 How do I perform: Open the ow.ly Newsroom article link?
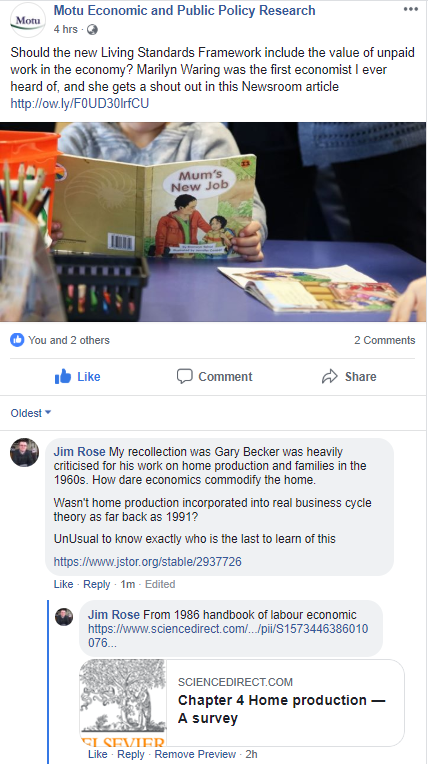[79, 103]
